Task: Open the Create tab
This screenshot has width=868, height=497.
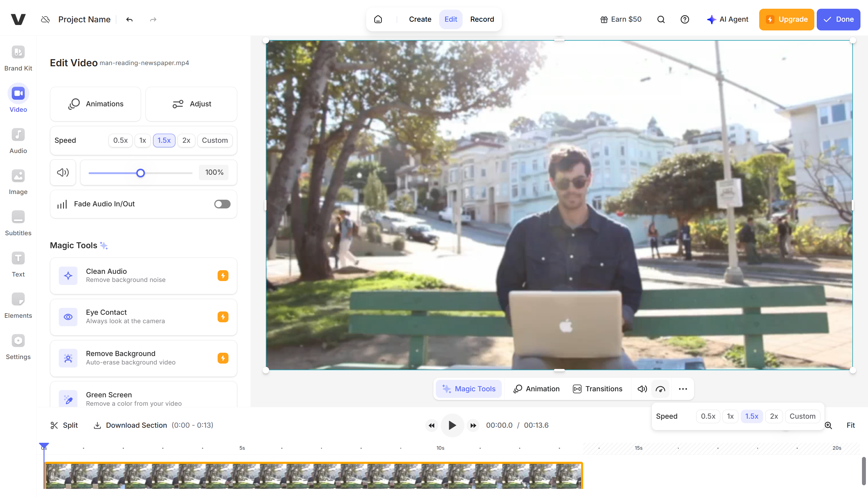Action: pos(420,19)
